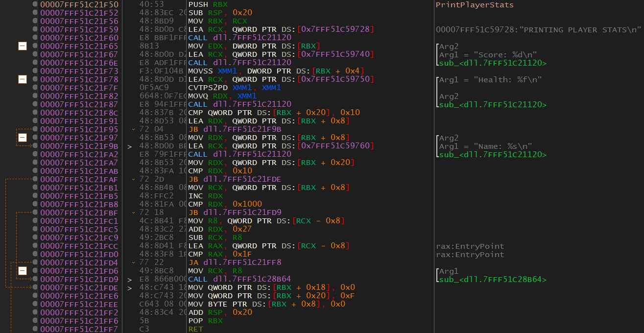Click jump chevron beside bytes 72 2D

[134, 179]
